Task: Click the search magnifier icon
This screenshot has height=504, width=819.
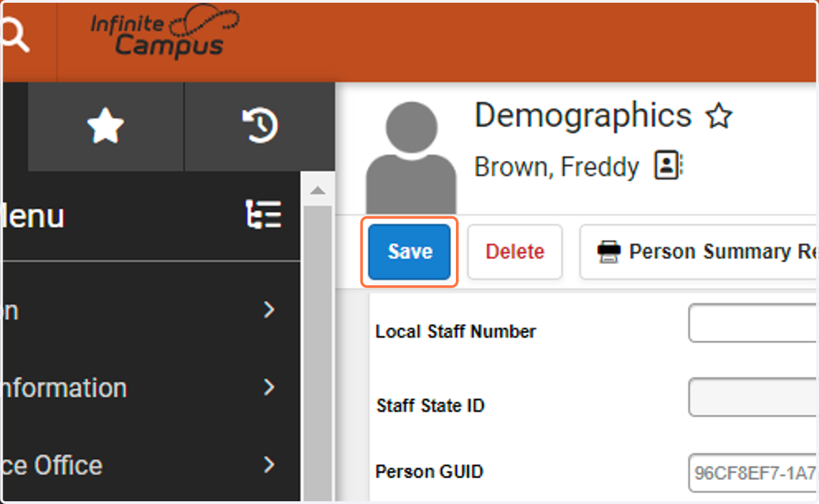Action: point(15,36)
